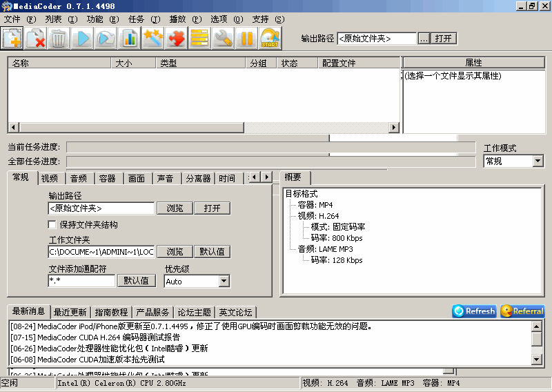
Task: Switch to the 产品服务 tab
Action: coord(152,313)
